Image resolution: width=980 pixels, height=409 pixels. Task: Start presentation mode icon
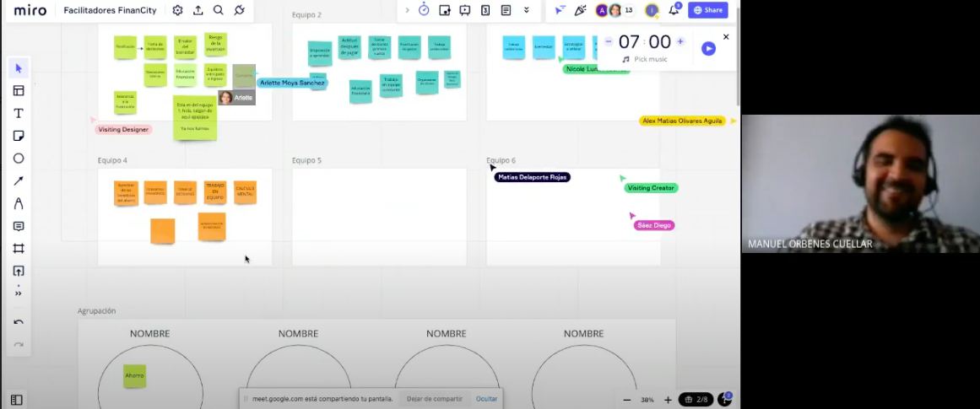[x=465, y=10]
